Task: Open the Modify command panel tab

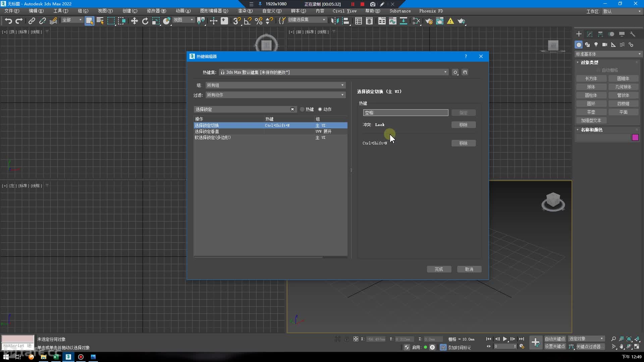Action: point(590,34)
